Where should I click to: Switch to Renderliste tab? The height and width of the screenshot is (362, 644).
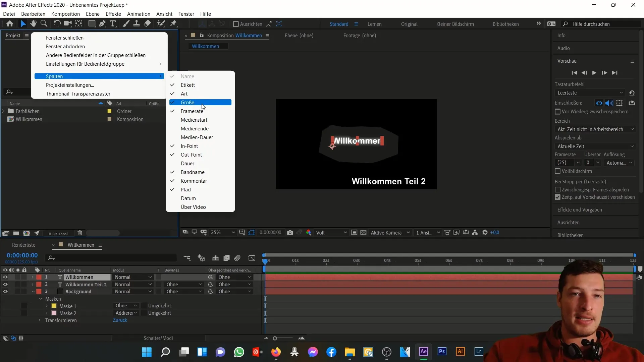pyautogui.click(x=23, y=245)
